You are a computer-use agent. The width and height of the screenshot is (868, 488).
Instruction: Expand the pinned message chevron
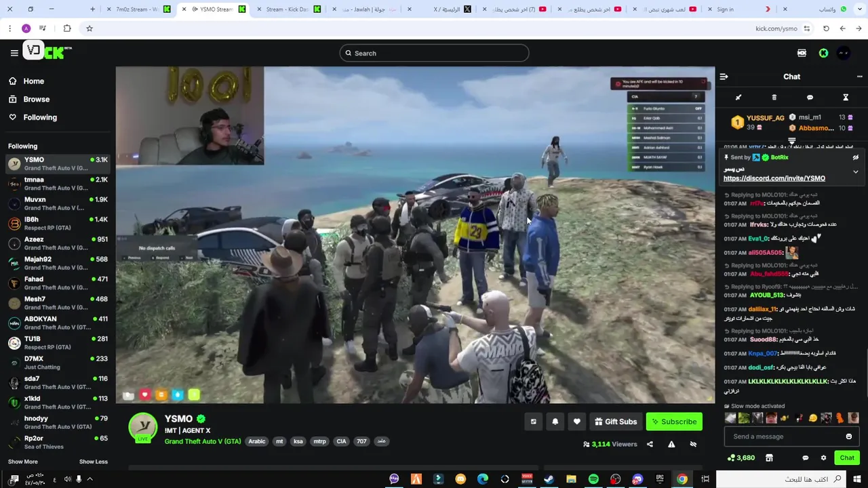855,172
